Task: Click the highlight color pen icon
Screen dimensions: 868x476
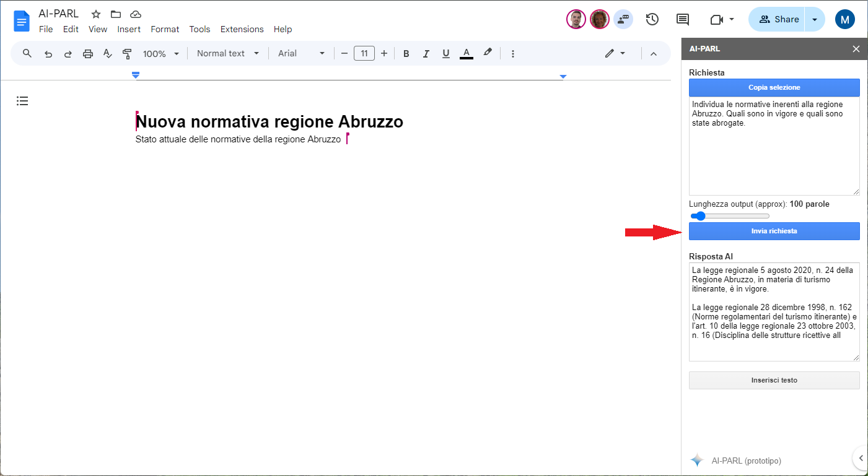Action: point(488,53)
